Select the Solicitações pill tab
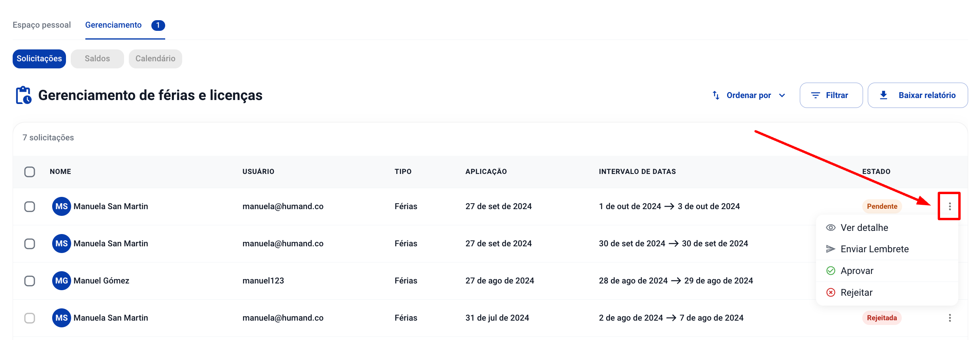Screen dimensions: 980x340 click(x=39, y=59)
